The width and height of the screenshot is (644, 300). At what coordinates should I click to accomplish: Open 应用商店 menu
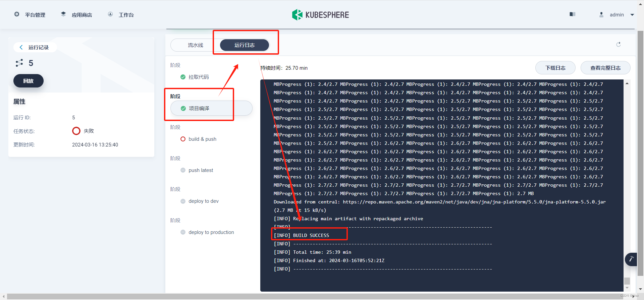pos(82,15)
